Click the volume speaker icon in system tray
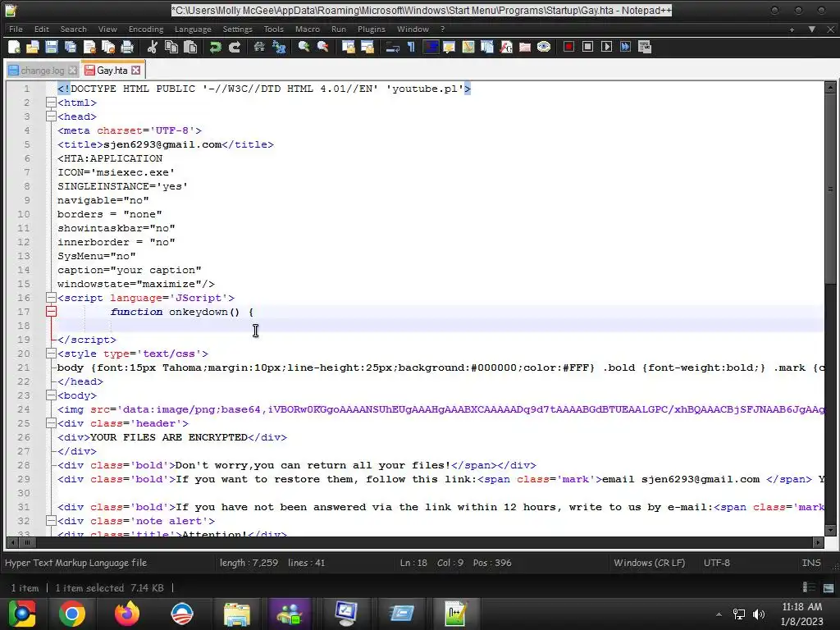 pyautogui.click(x=759, y=614)
